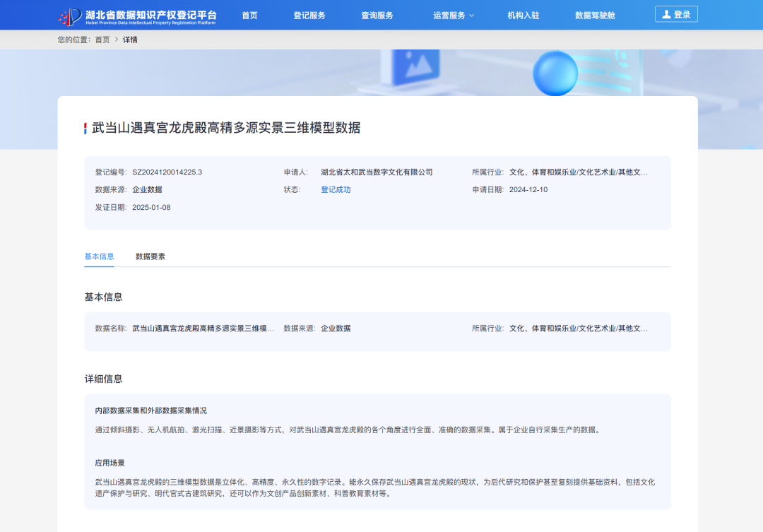Click the 详情 breadcrumb item

coord(130,40)
